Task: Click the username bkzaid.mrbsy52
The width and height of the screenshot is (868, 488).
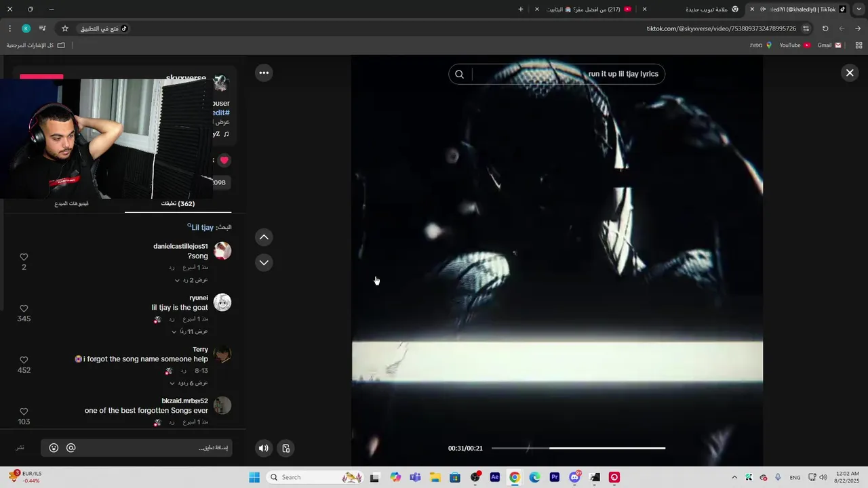Action: pos(184,401)
